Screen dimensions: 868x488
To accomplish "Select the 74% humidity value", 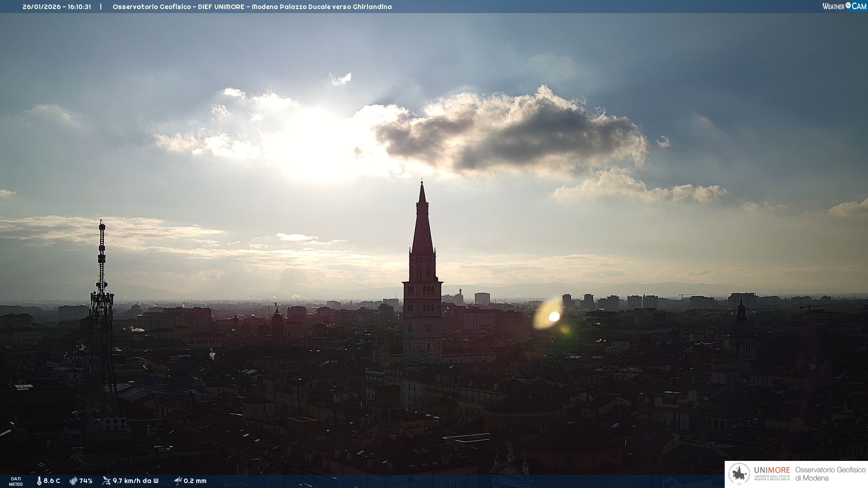I will pyautogui.click(x=86, y=481).
